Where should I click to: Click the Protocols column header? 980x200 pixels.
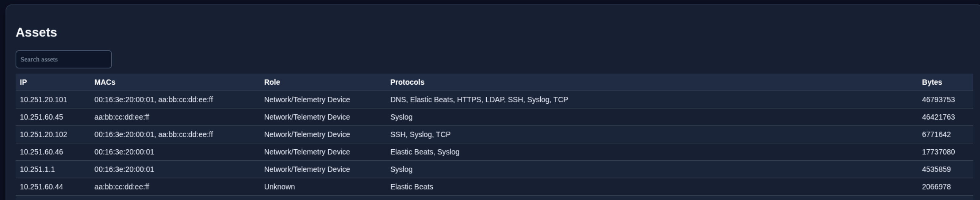click(x=407, y=82)
